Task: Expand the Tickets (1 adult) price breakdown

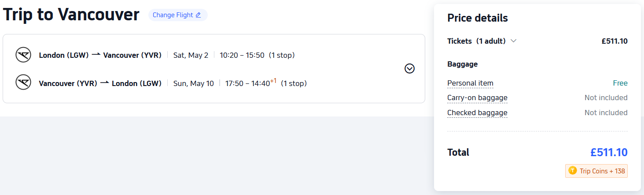Action: [x=513, y=41]
